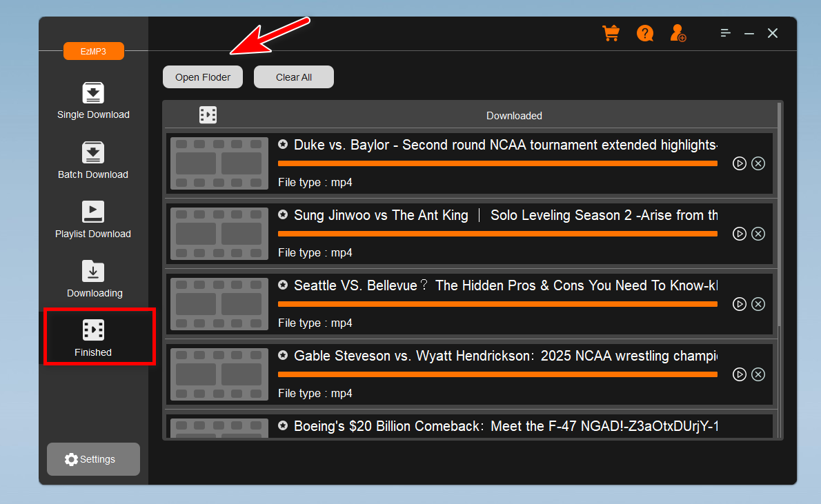
Task: Click the star icon beside Gable Steveson title
Action: (x=283, y=355)
